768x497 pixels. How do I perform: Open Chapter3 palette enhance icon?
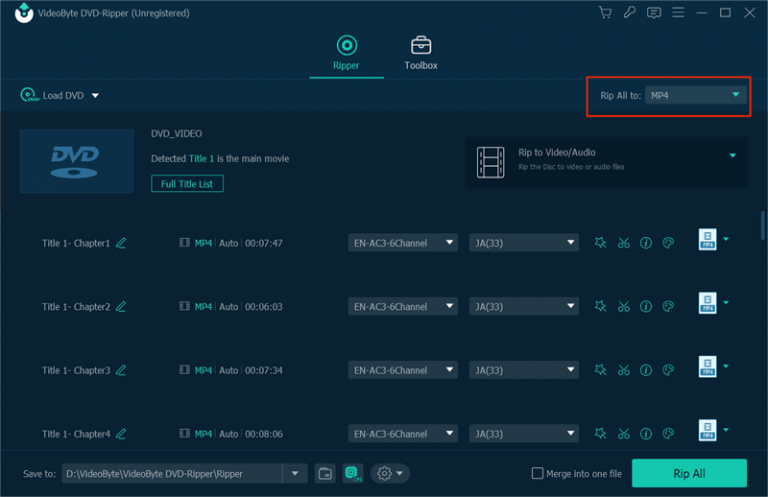coord(668,370)
